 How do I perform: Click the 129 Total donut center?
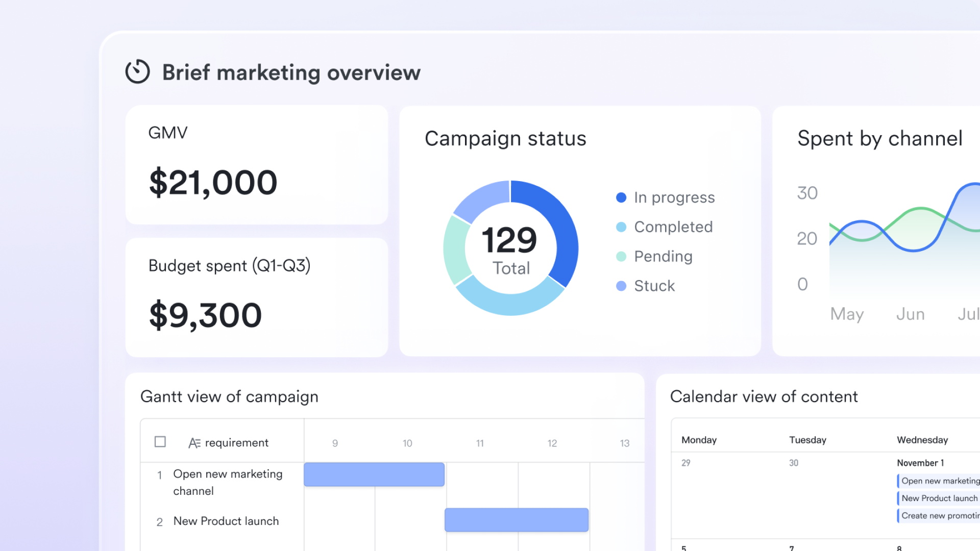click(x=510, y=249)
